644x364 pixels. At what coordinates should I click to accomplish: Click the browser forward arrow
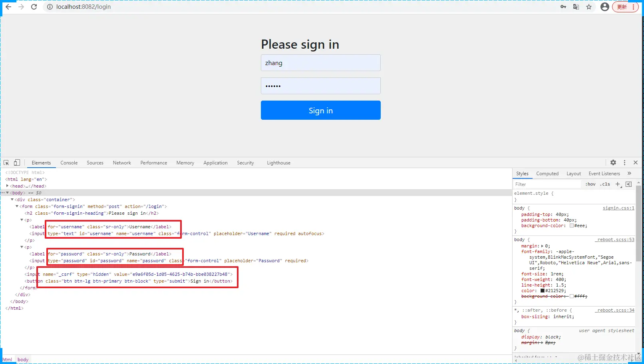pyautogui.click(x=21, y=7)
